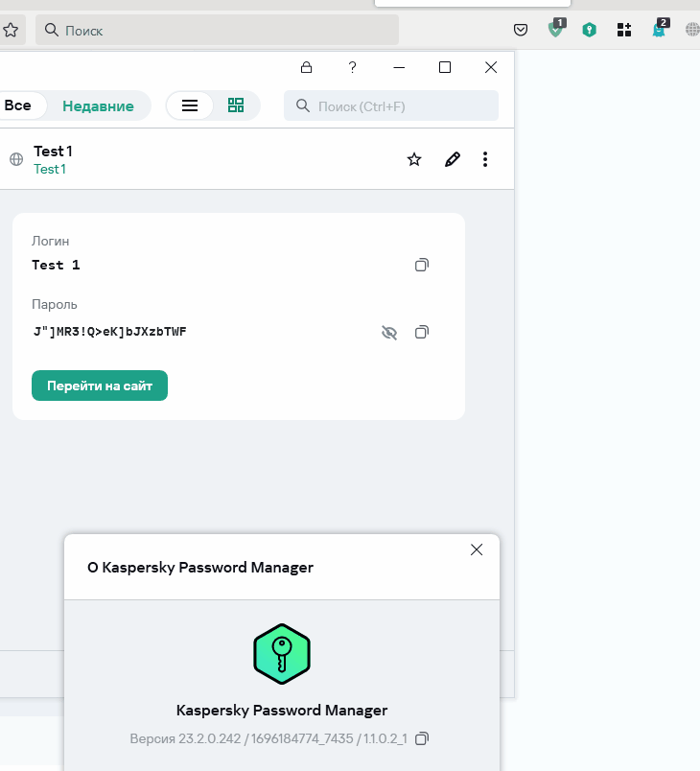The width and height of the screenshot is (700, 771).
Task: Copy the Пароль value
Action: (421, 332)
